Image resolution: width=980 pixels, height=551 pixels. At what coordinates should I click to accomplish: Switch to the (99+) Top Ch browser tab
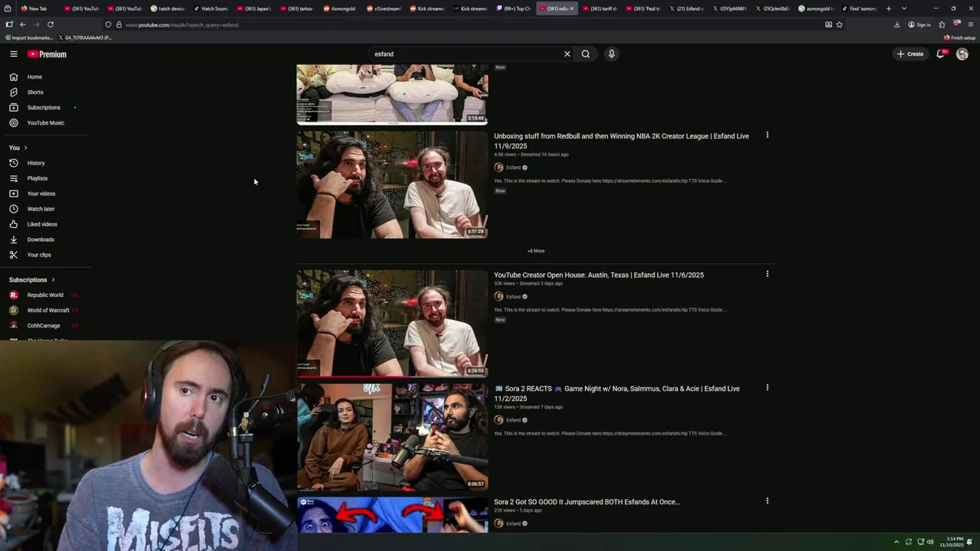(513, 8)
